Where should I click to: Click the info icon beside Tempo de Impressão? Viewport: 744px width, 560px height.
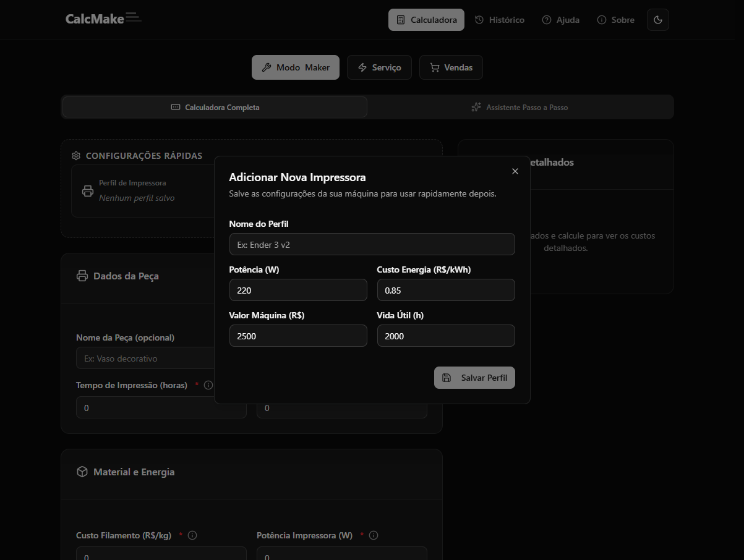click(x=208, y=385)
